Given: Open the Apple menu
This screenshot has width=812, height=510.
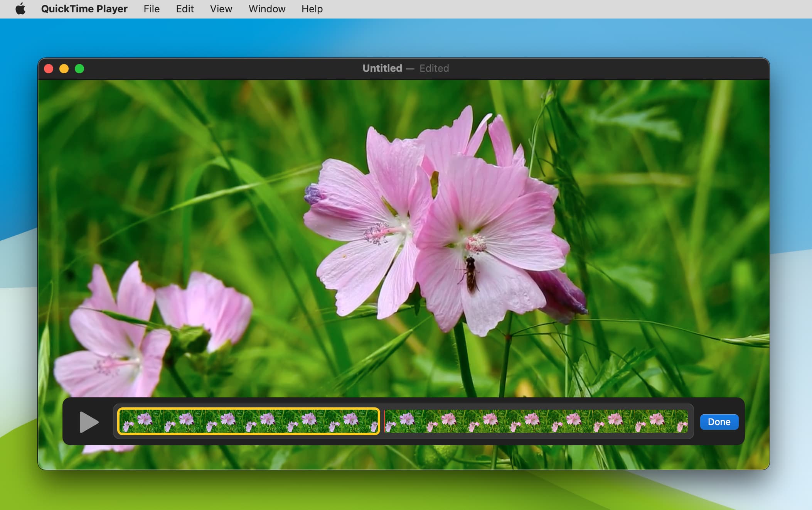Looking at the screenshot, I should pyautogui.click(x=20, y=9).
